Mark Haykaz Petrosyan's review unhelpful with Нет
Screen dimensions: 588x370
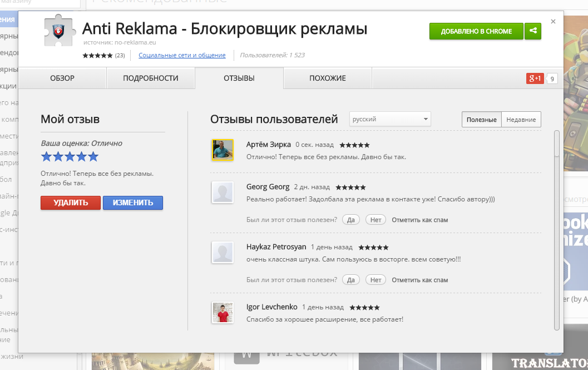click(x=375, y=280)
